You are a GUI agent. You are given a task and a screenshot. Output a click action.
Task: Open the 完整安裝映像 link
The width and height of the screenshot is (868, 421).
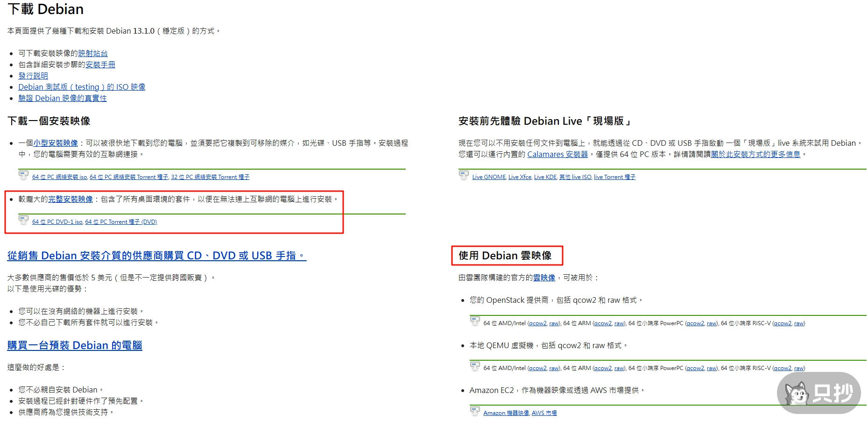tap(70, 199)
